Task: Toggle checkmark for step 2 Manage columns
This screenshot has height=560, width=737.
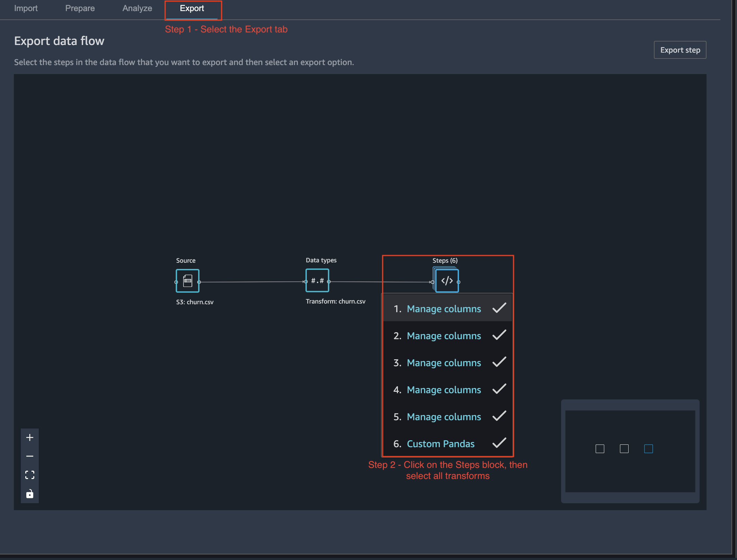Action: click(499, 335)
